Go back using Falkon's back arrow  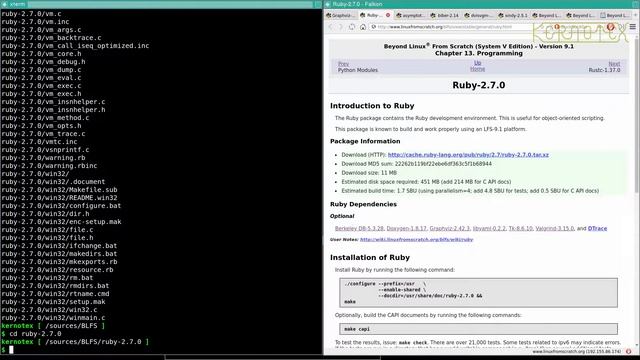pos(331,27)
